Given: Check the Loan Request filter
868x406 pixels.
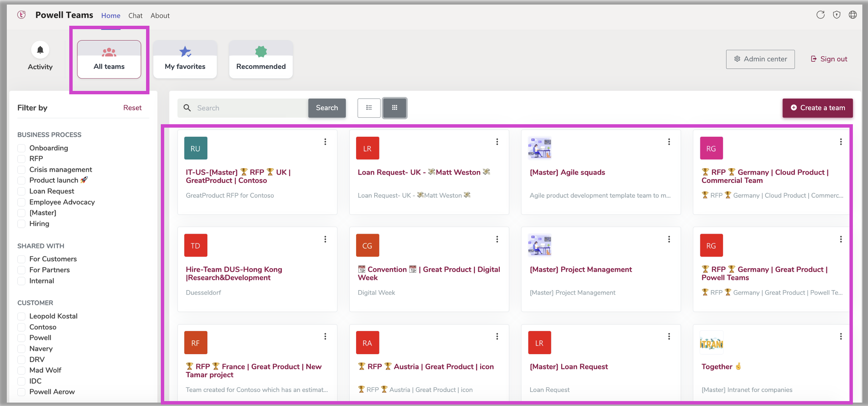Looking at the screenshot, I should coord(22,191).
